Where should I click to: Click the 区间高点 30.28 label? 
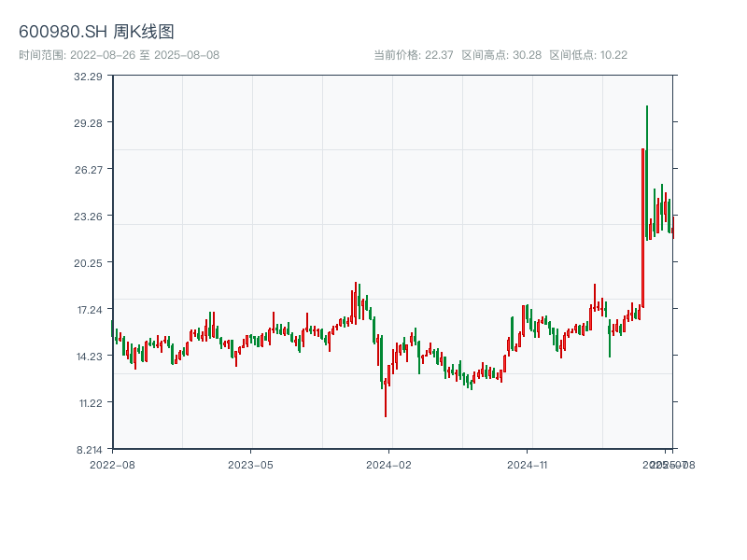coord(501,55)
